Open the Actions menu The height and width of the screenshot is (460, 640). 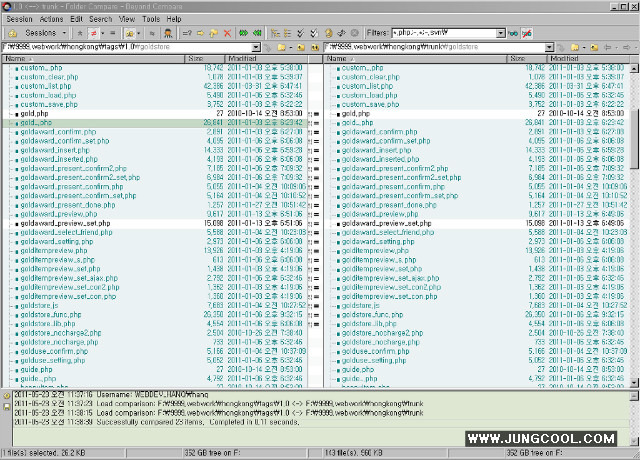point(51,19)
